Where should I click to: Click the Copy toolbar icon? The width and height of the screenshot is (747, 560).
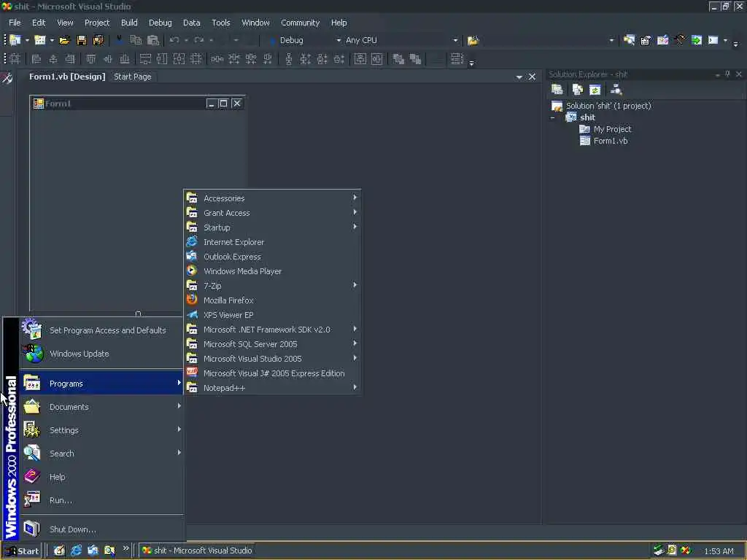click(136, 41)
